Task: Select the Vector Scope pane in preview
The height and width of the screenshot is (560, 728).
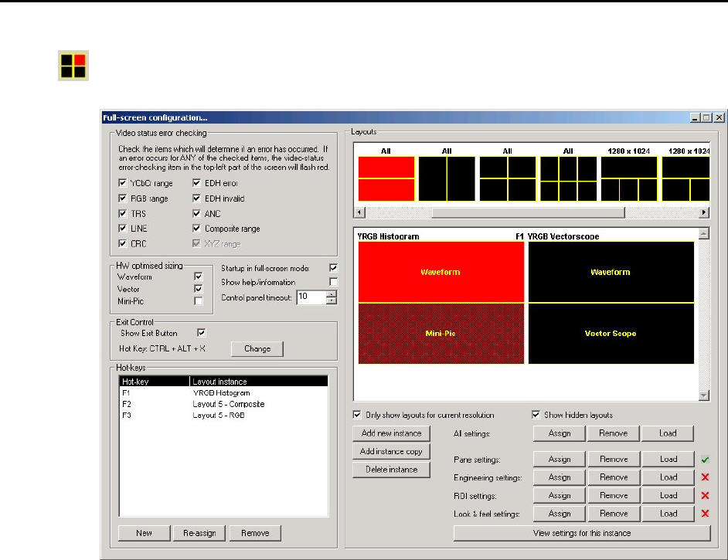Action: (x=611, y=334)
